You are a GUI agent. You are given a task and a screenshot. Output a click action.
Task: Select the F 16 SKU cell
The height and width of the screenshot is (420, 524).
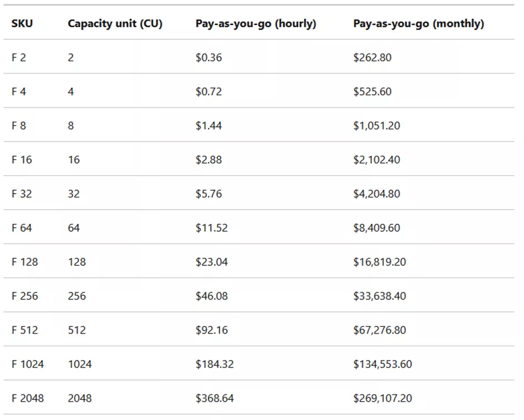coord(22,160)
